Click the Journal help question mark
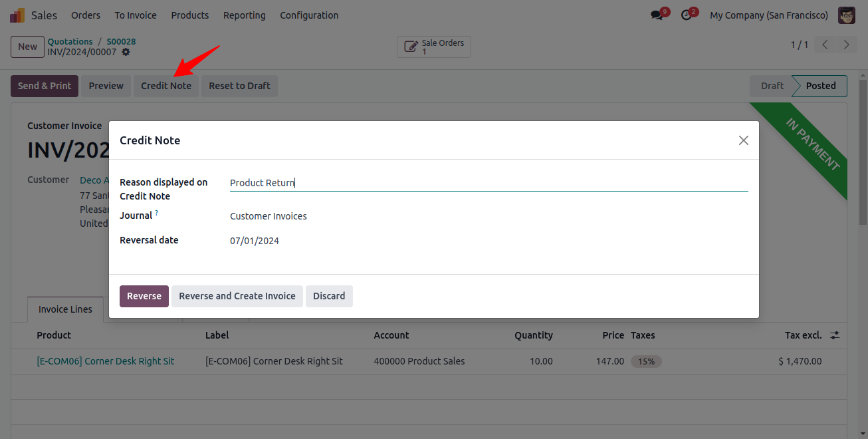Screen dimensions: 868x439 [x=157, y=213]
